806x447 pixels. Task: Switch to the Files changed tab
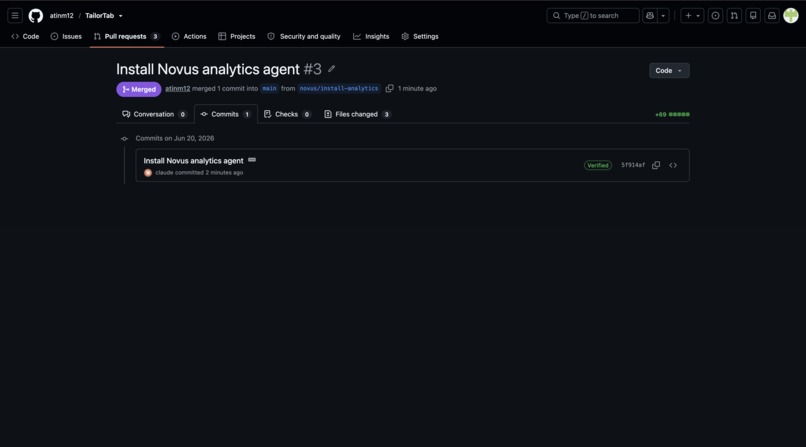point(357,114)
